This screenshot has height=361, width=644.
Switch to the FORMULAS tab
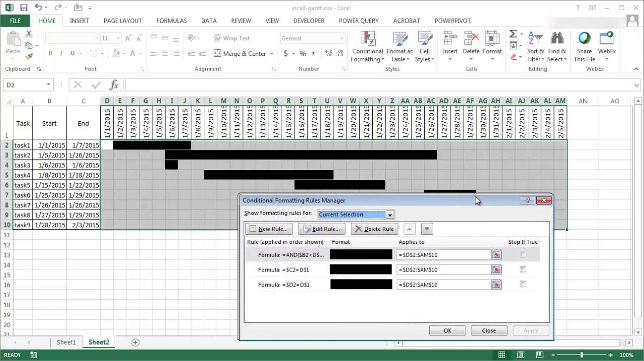pyautogui.click(x=172, y=21)
